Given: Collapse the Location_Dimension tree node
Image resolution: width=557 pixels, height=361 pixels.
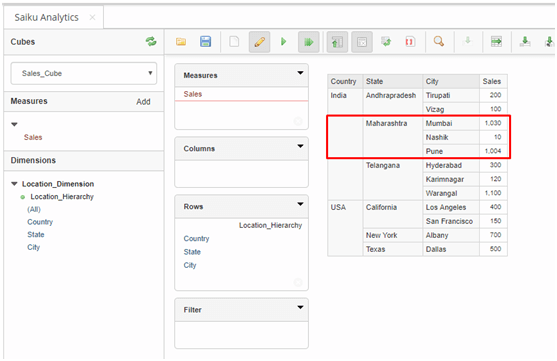Looking at the screenshot, I should [x=15, y=184].
